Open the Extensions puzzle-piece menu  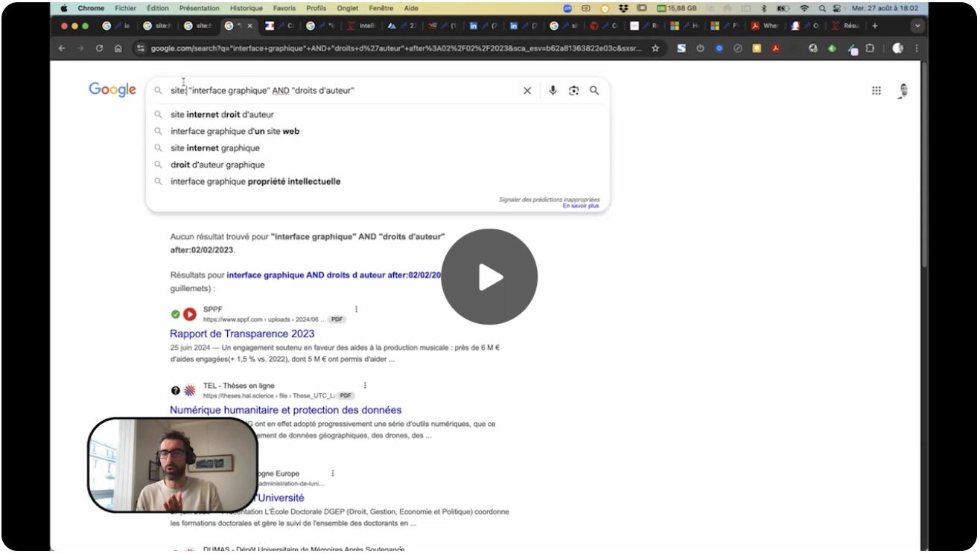coord(869,48)
